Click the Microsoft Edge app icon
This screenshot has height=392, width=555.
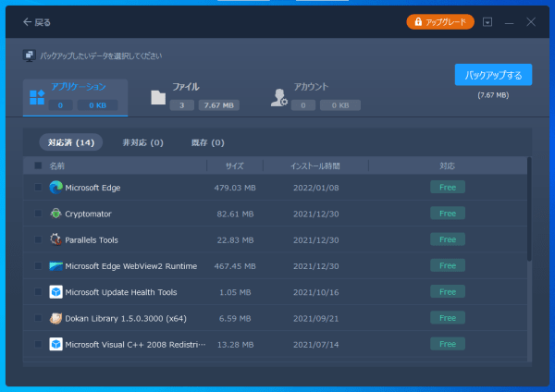tap(55, 187)
